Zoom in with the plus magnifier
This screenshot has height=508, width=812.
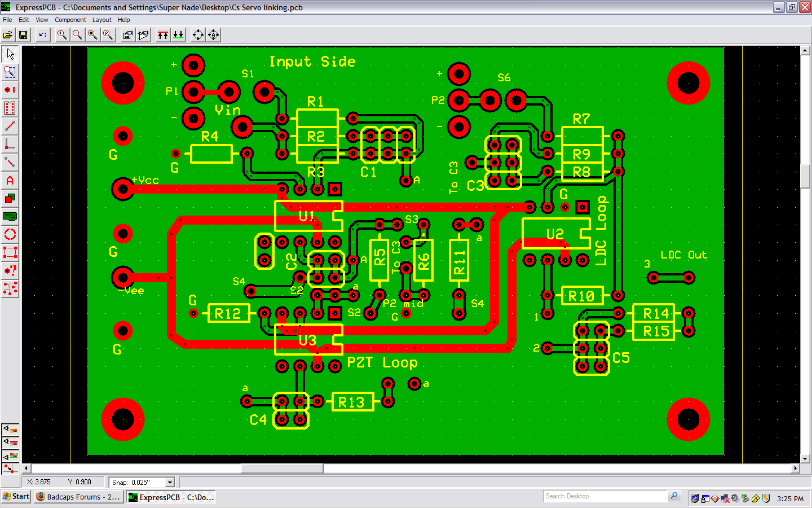point(62,35)
